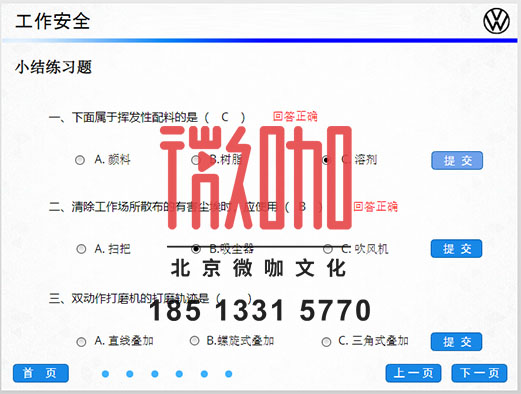521x394 pixels.
Task: Go to the home page via 首页
Action: [41, 373]
